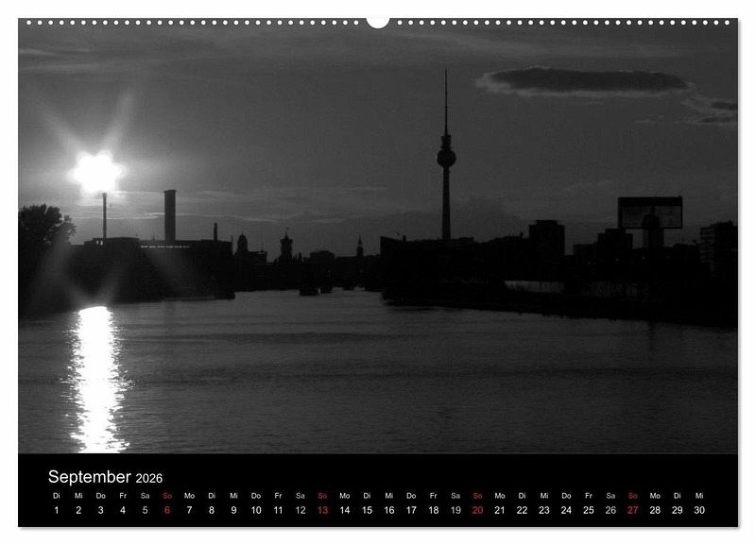Click the 'Do' label above day 3
This screenshot has width=756, height=545.
coord(101,496)
